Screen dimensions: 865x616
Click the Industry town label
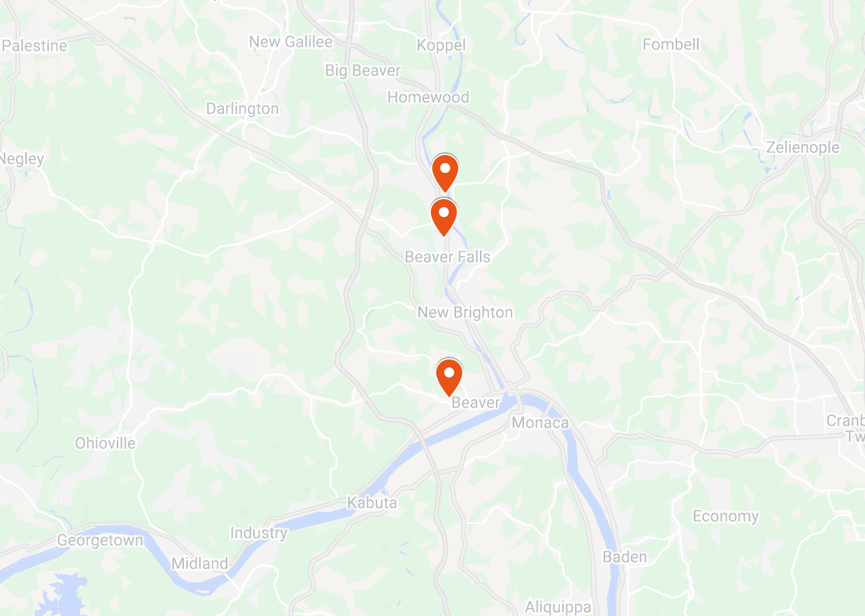[x=259, y=533]
